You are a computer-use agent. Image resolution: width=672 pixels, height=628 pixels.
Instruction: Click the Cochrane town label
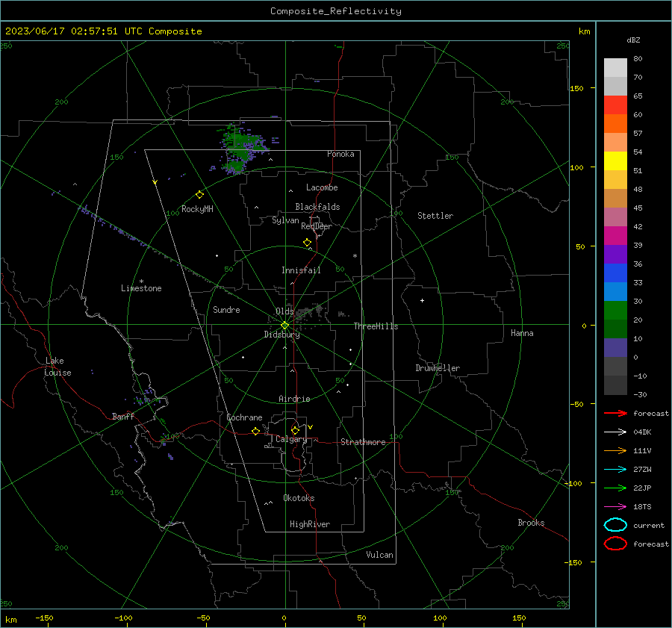coord(244,417)
